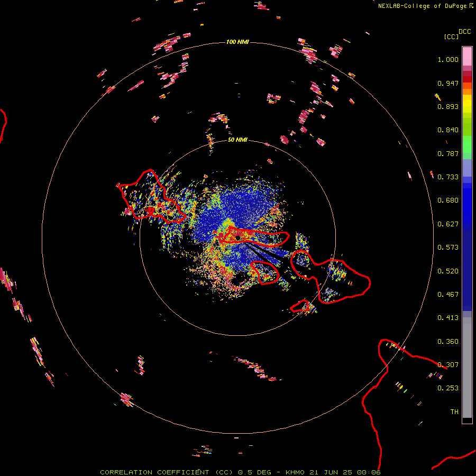
Task: Click the 0.413 scale value
Action: click(x=448, y=318)
